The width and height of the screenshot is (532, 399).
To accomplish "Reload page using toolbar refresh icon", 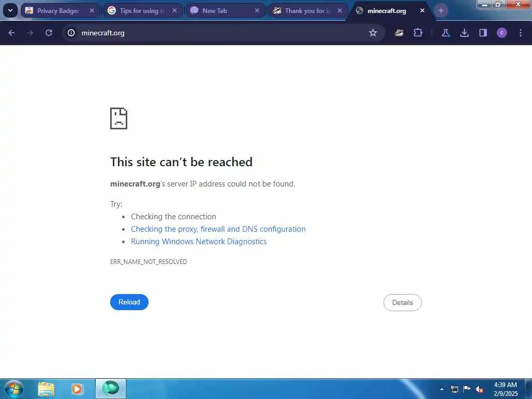I will [49, 33].
